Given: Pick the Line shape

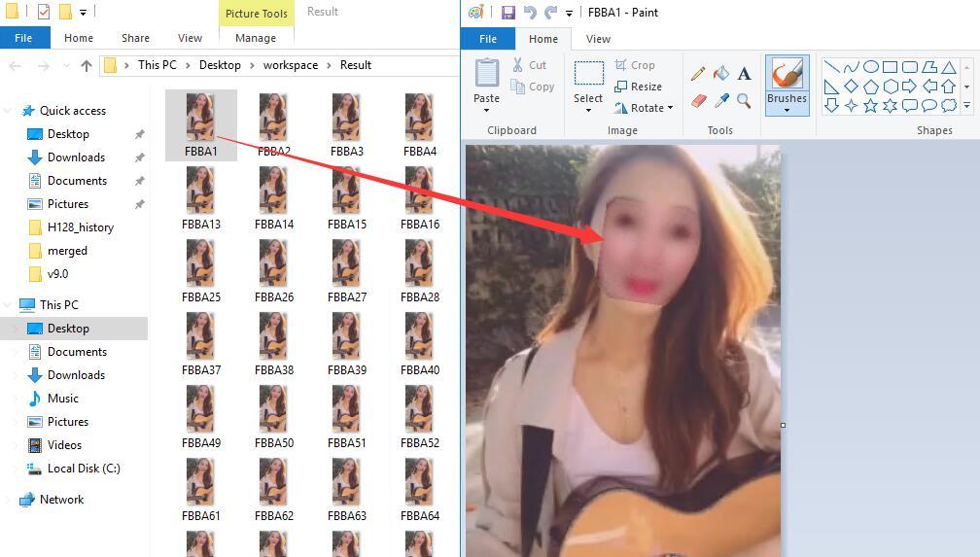Looking at the screenshot, I should [831, 67].
